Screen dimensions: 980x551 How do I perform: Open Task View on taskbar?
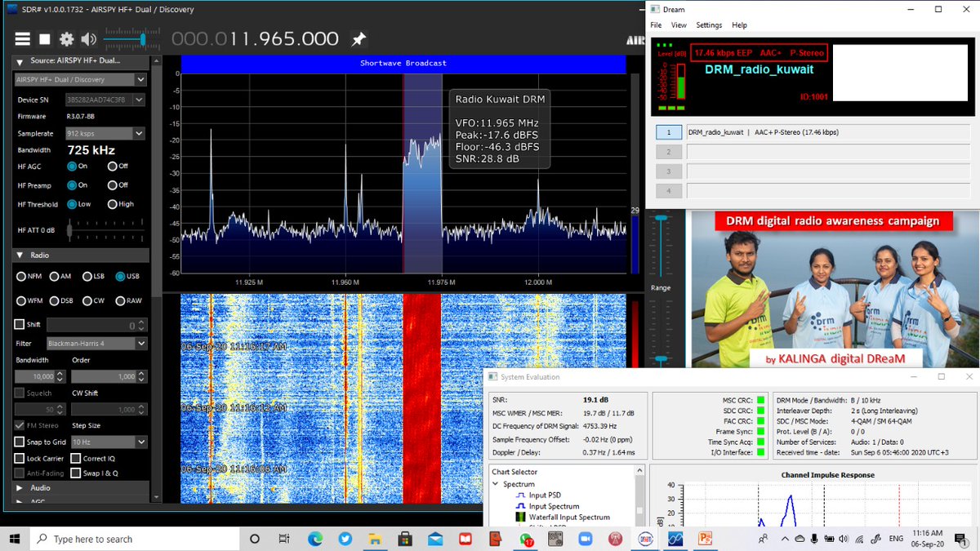click(284, 539)
